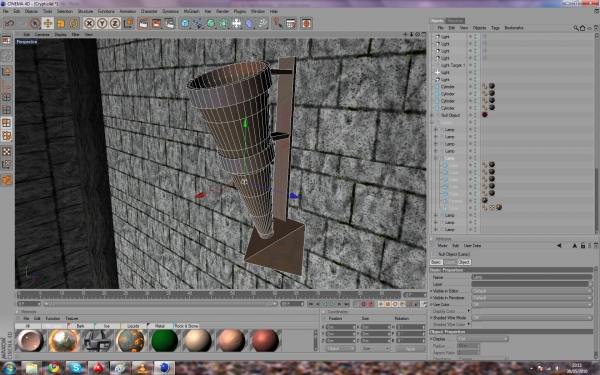Open Bookmarks menu in Objects panel
The height and width of the screenshot is (375, 600).
(514, 28)
